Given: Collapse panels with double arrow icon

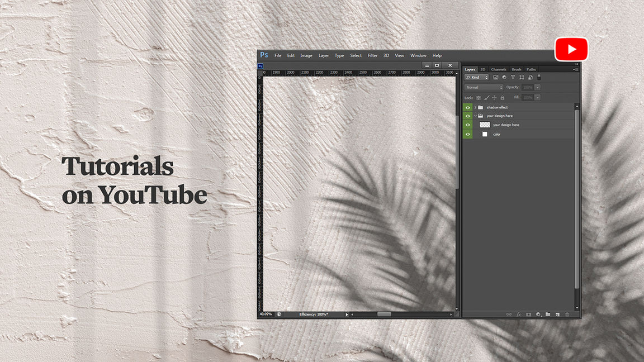Looking at the screenshot, I should click(577, 64).
